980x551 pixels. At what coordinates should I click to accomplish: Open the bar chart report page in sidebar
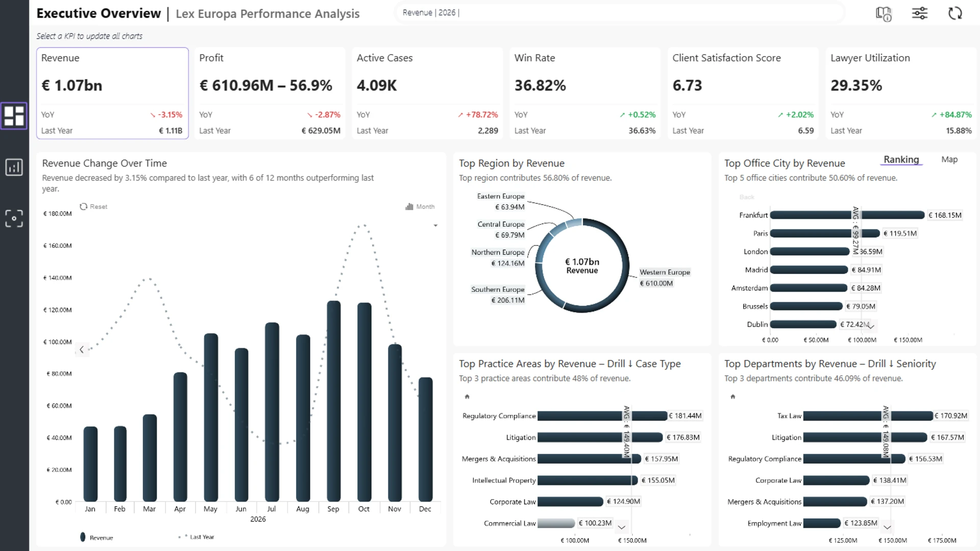(14, 167)
